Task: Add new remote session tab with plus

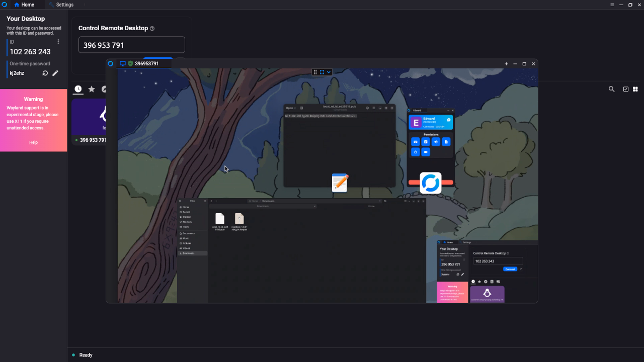Action: point(506,64)
